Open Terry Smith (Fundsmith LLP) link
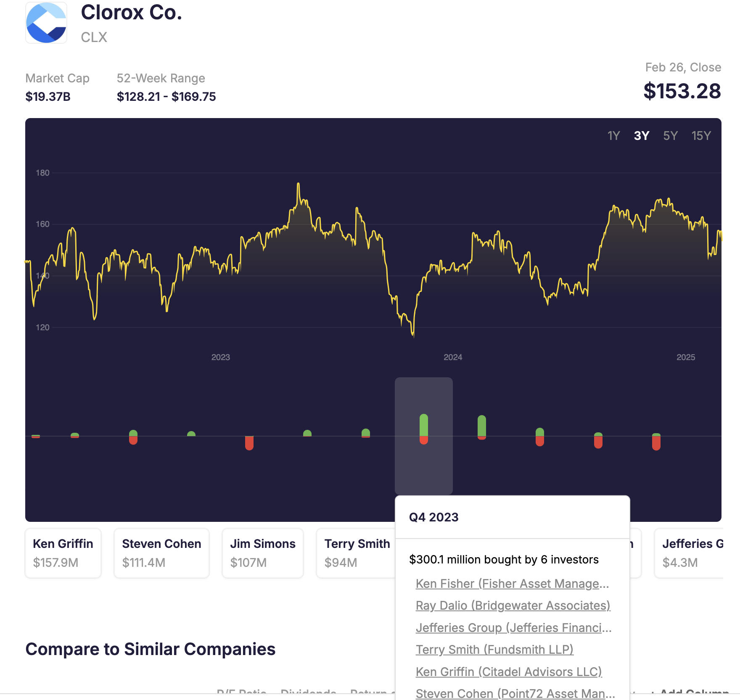This screenshot has width=740, height=700. click(494, 650)
